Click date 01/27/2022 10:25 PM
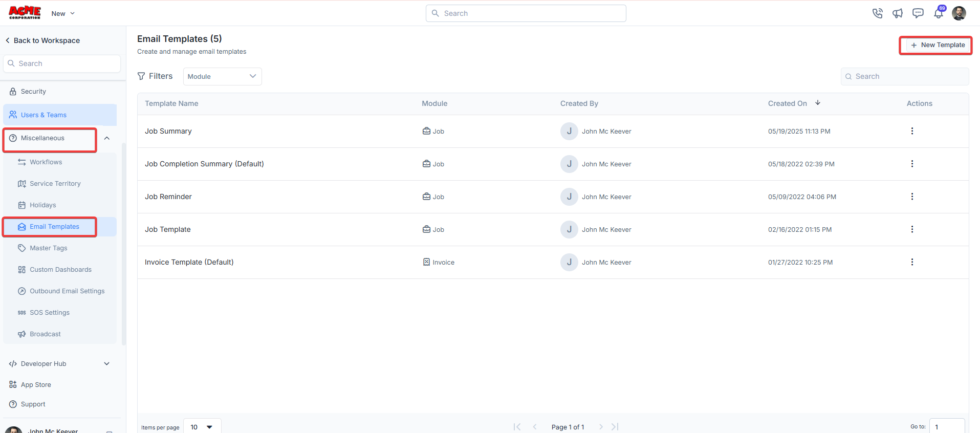 tap(800, 262)
